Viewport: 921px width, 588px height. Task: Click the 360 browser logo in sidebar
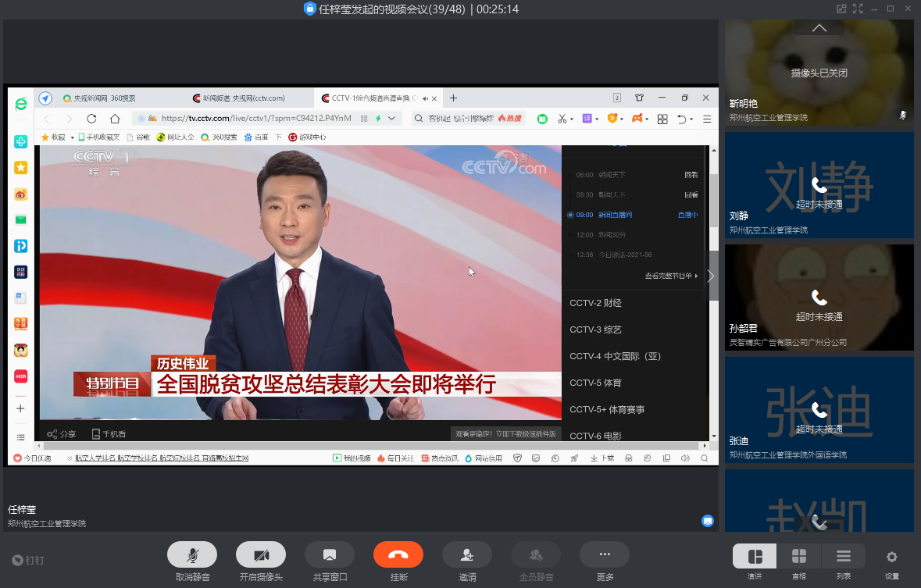click(x=20, y=104)
